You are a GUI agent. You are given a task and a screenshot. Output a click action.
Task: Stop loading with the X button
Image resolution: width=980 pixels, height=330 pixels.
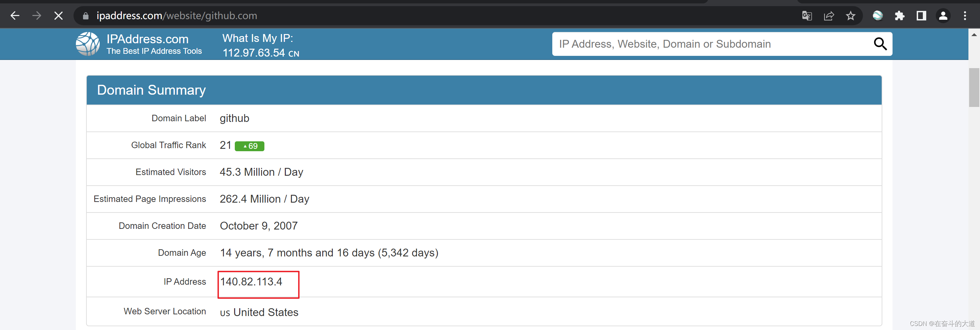tap(58, 16)
